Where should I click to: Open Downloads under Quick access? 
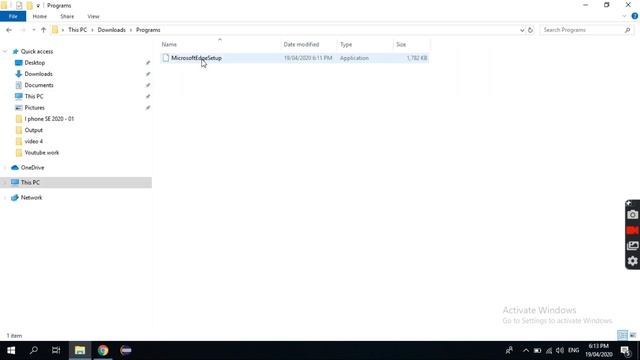pyautogui.click(x=38, y=74)
